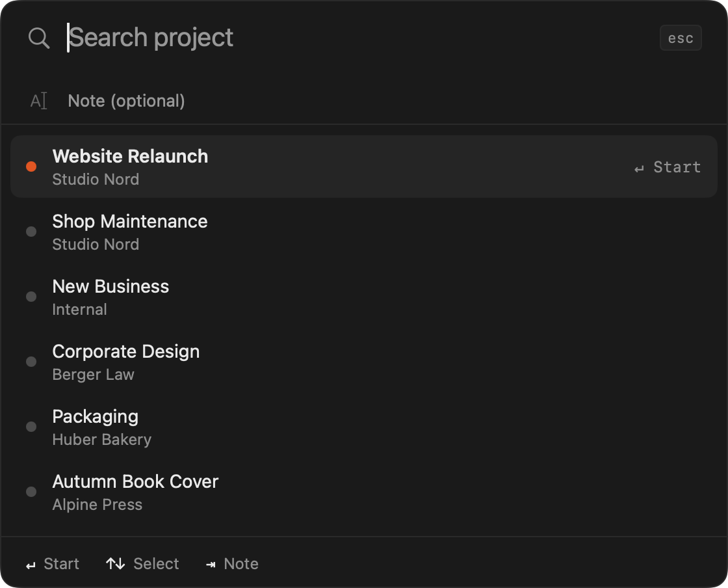The width and height of the screenshot is (728, 588).
Task: Select the Autumn Book Cover project
Action: (364, 492)
